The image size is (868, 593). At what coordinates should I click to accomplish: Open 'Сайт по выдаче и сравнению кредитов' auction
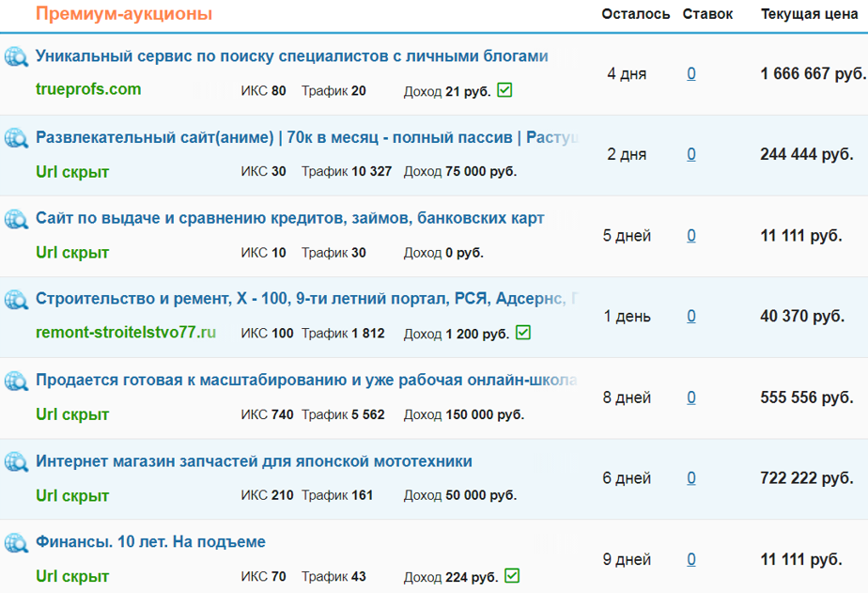tap(290, 218)
